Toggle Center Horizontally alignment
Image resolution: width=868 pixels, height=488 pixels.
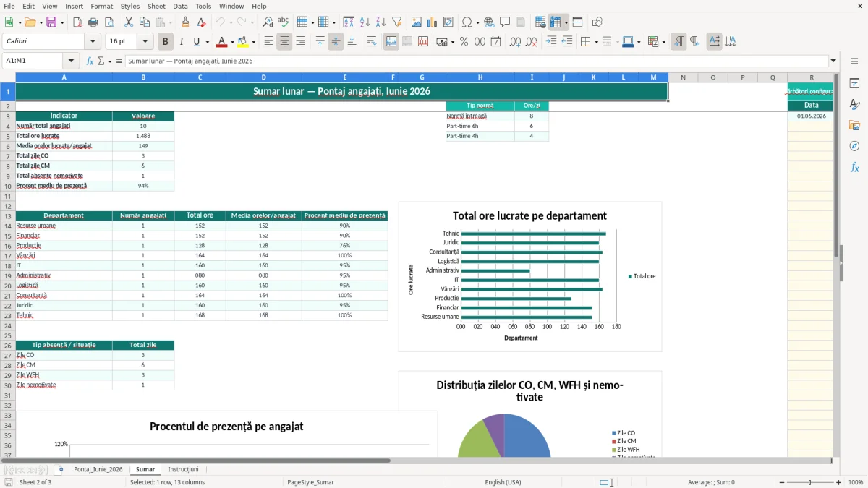[x=284, y=42]
